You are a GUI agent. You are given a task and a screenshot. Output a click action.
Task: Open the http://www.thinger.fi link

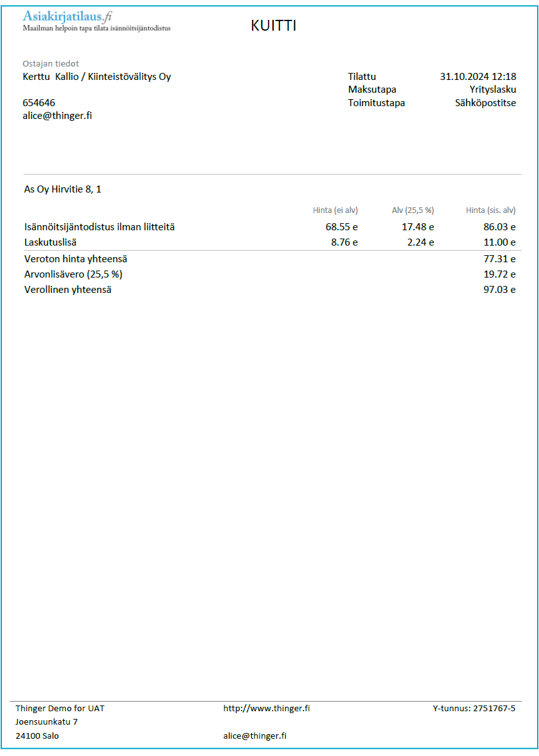coord(267,708)
